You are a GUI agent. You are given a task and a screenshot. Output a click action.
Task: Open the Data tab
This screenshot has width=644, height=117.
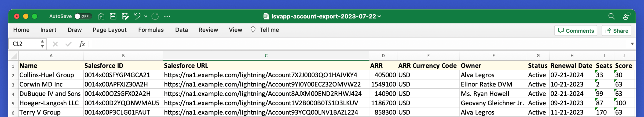(x=181, y=30)
